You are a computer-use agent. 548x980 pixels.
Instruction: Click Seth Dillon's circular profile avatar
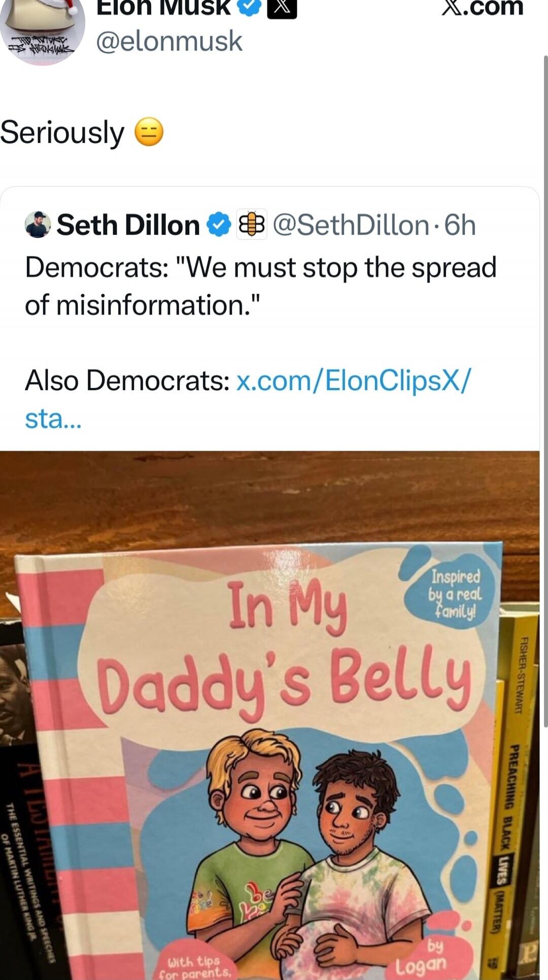pyautogui.click(x=38, y=225)
